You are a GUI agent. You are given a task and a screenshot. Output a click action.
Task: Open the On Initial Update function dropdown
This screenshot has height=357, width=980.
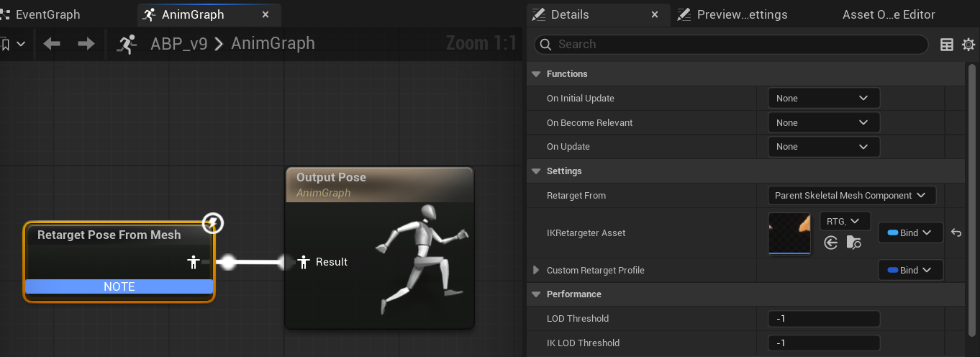click(x=823, y=99)
